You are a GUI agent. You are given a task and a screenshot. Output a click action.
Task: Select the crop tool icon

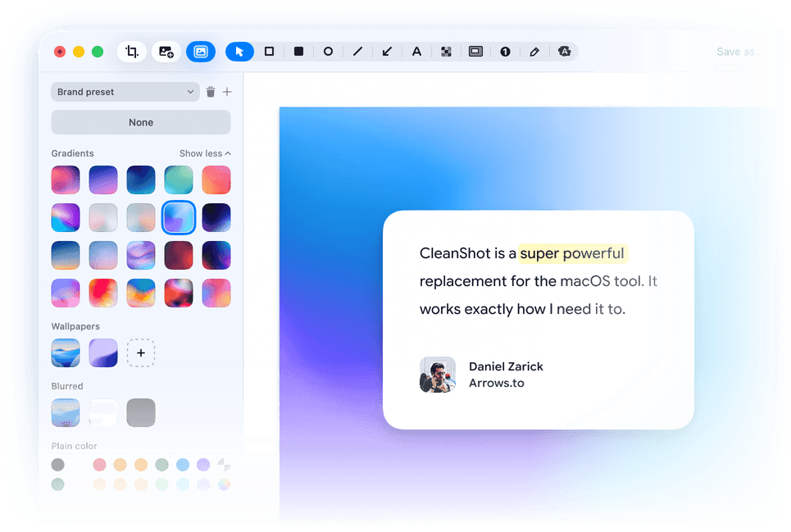pos(132,52)
